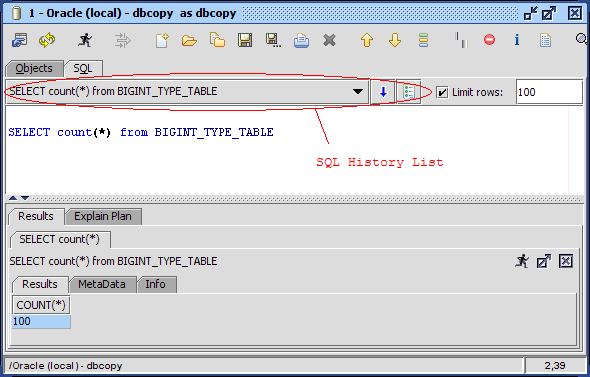Rerun query with result panel running man

[x=522, y=261]
